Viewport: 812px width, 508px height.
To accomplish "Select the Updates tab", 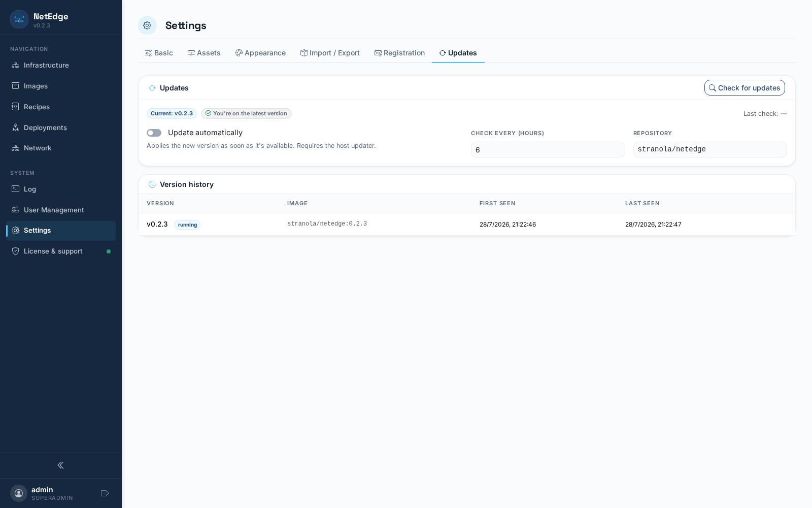I will [458, 53].
